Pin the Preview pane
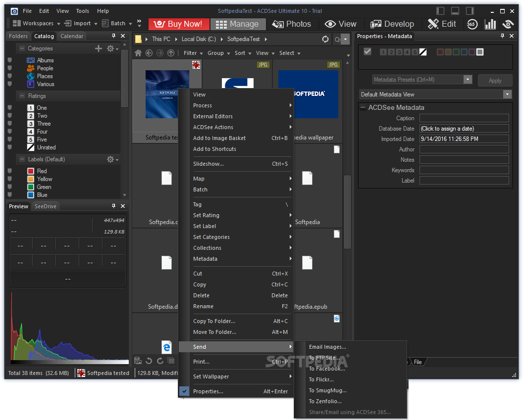This screenshot has width=523, height=420. 113,206
